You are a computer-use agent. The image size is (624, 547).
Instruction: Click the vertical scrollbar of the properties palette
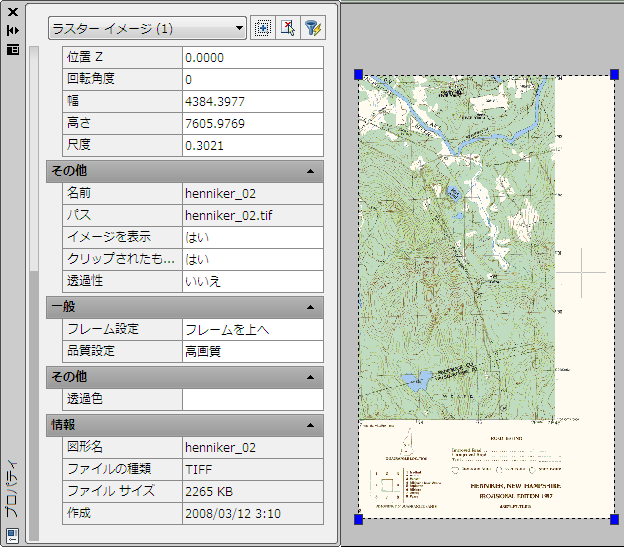coord(34,294)
